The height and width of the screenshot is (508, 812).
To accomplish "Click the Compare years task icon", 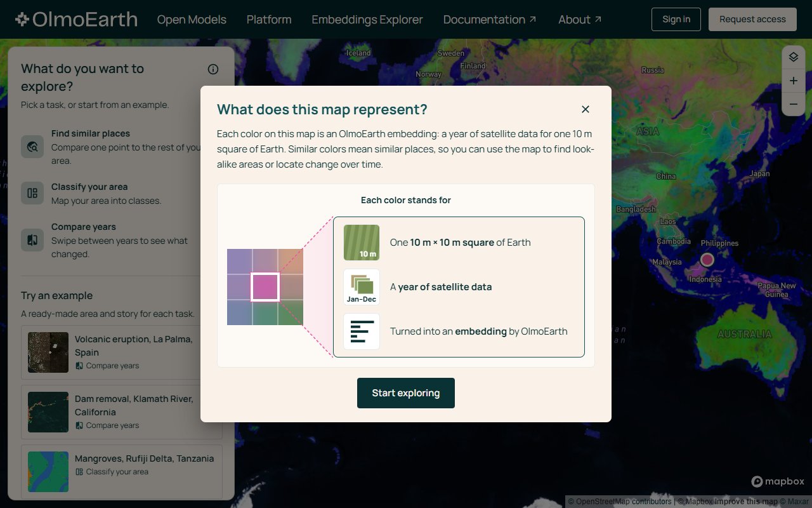I will [x=32, y=240].
